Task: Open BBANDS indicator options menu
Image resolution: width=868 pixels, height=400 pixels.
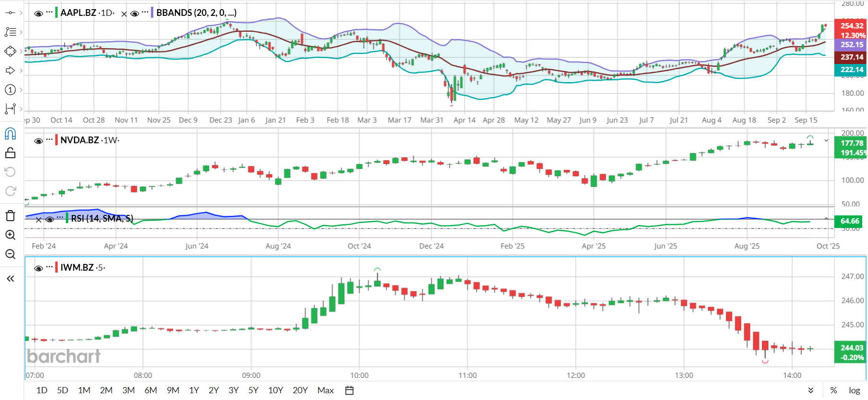Action: click(x=145, y=12)
